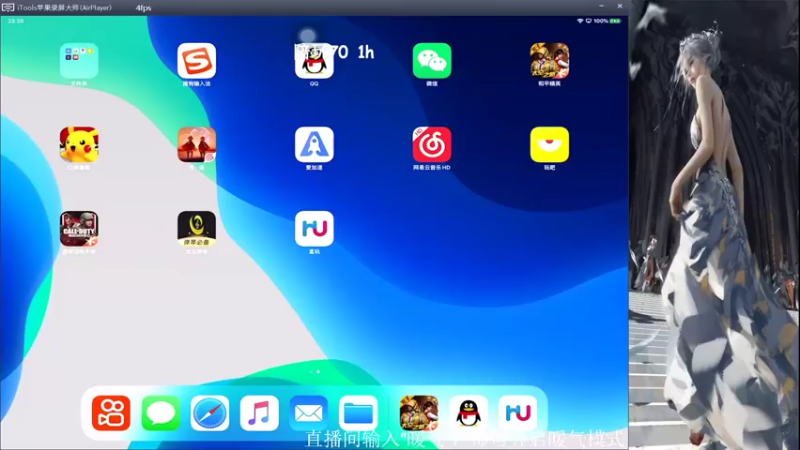This screenshot has width=800, height=450.
Task: Click the 4fps frame rate readout
Action: [x=143, y=8]
